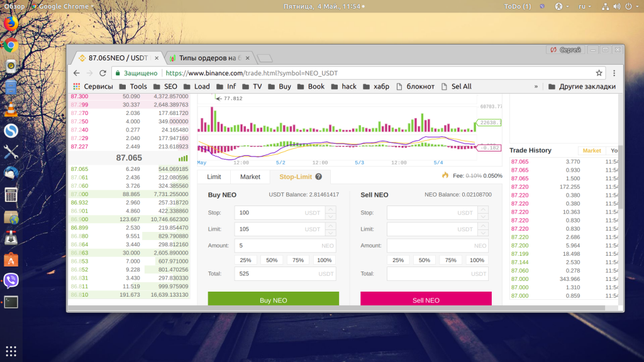Open TV bookmarks folder

252,87
